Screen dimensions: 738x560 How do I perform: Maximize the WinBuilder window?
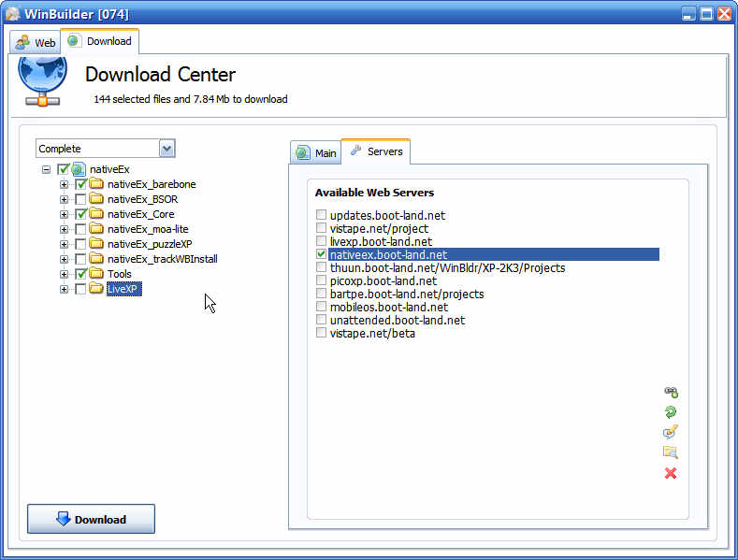click(x=706, y=14)
